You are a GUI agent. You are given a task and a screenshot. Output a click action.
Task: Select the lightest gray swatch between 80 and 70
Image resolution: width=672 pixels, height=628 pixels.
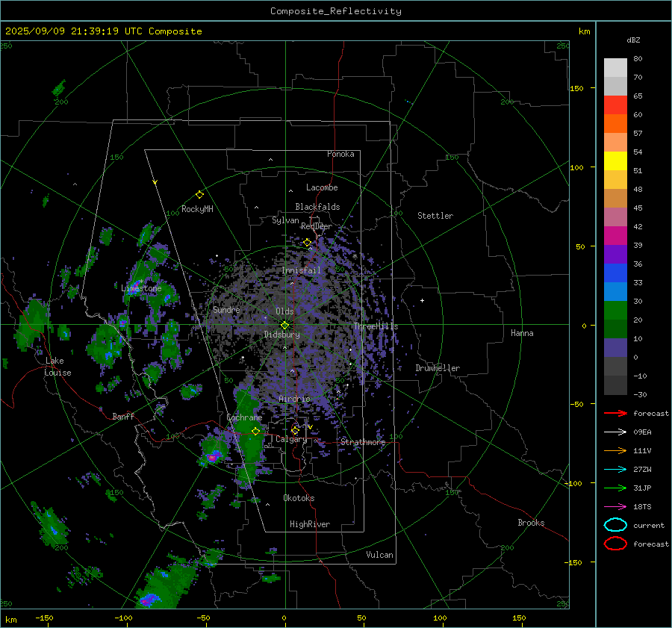pyautogui.click(x=615, y=67)
